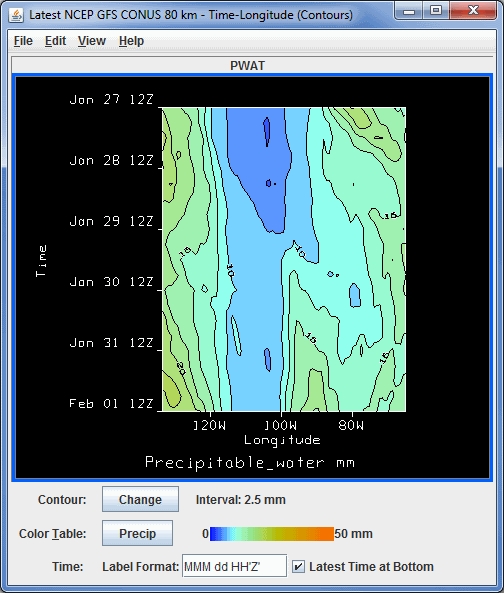Toggle Latest Time at Bottom checkbox
504x593 pixels.
click(x=298, y=567)
